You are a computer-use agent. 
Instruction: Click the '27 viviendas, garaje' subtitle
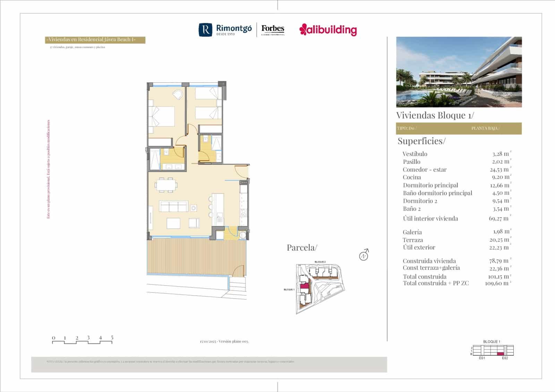[77, 47]
